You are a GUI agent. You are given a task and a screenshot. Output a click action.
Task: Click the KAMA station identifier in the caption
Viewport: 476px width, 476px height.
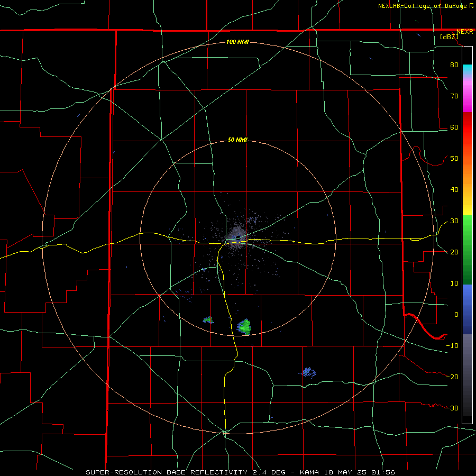[309, 472]
